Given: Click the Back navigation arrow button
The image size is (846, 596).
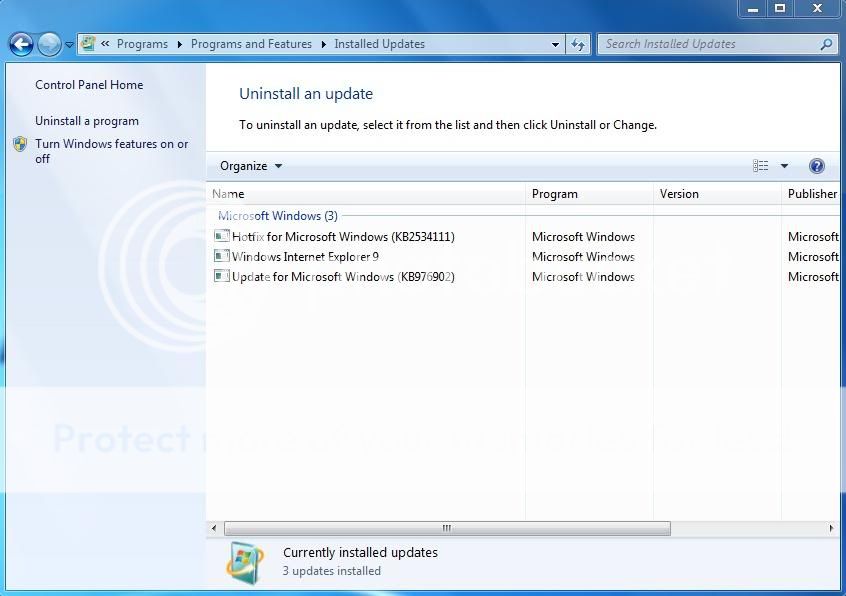Looking at the screenshot, I should coord(21,44).
